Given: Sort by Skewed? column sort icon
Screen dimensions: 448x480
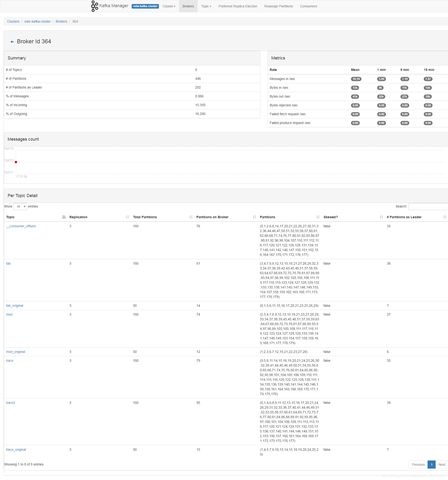Looking at the screenshot, I should click(x=381, y=217).
